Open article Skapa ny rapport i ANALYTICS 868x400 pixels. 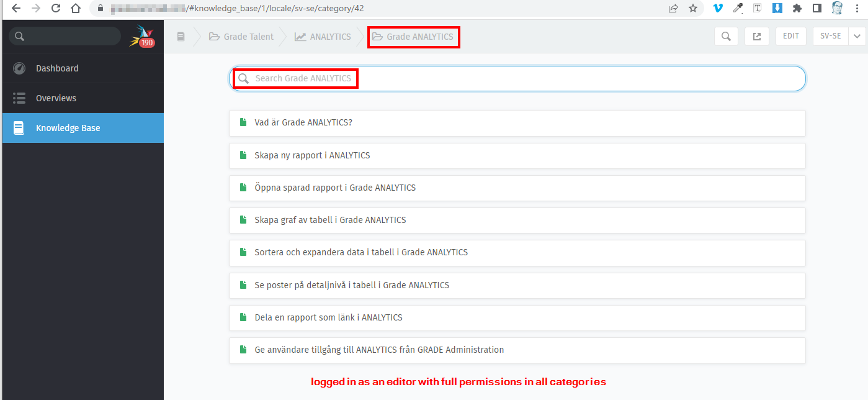tap(517, 155)
